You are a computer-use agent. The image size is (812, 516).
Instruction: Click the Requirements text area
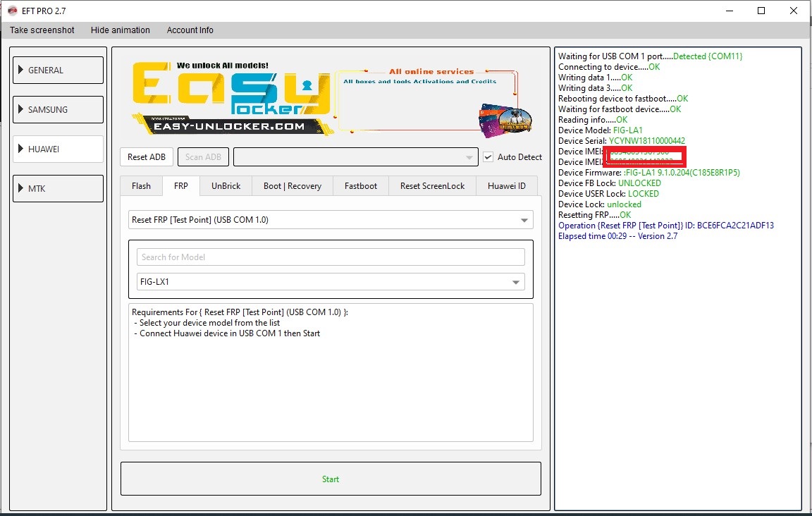(x=331, y=372)
